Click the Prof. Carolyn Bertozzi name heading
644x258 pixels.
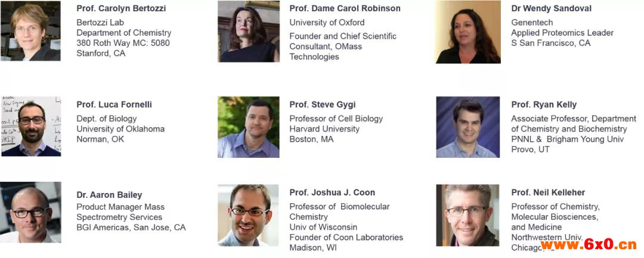(x=121, y=8)
